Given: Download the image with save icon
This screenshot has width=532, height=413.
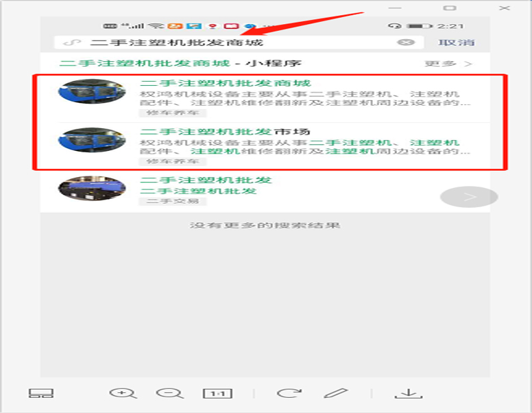Looking at the screenshot, I should [409, 393].
